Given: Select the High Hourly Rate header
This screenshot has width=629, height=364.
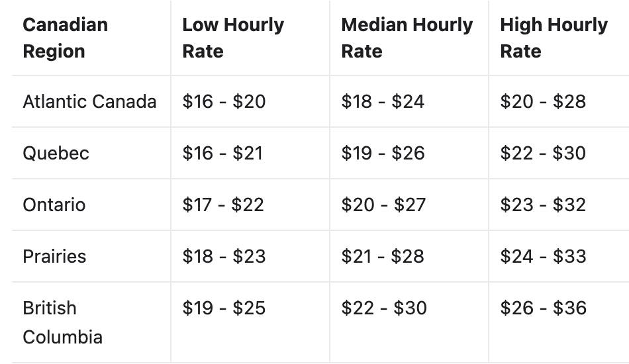Looking at the screenshot, I should click(x=554, y=38).
